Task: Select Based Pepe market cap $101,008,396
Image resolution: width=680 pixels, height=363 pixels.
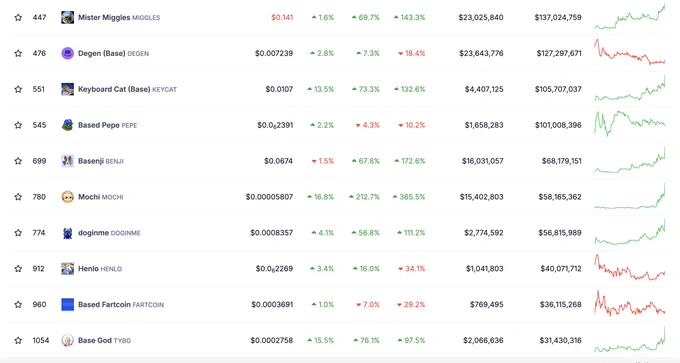Action: point(558,125)
